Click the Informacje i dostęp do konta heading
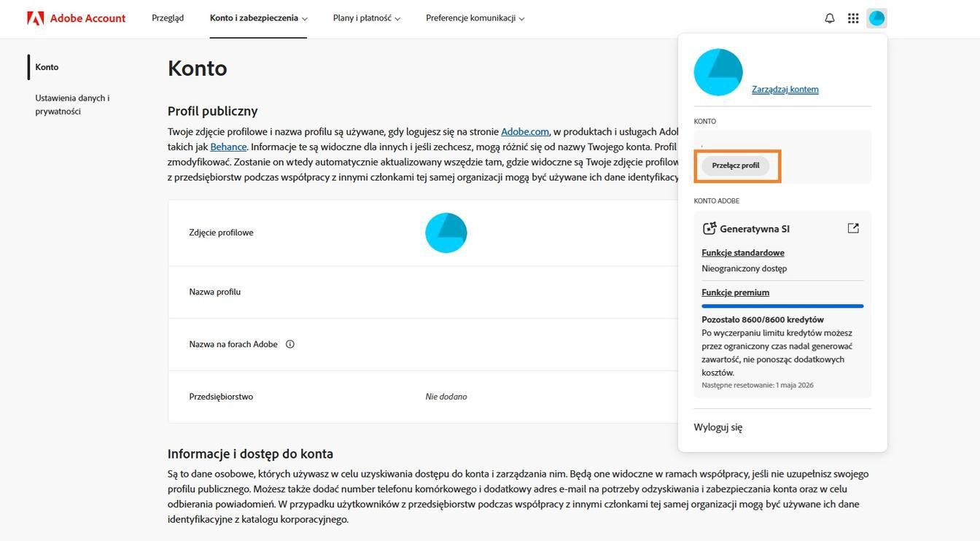This screenshot has width=980, height=541. point(250,454)
